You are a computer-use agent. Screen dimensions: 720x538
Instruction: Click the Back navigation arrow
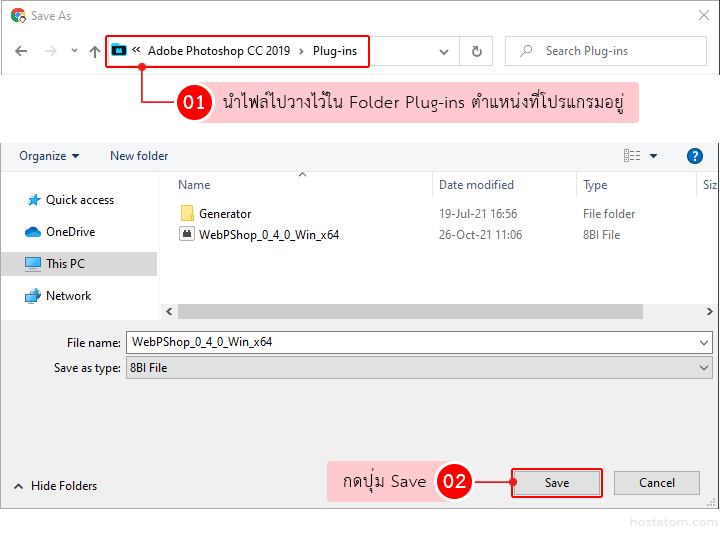tap(21, 51)
